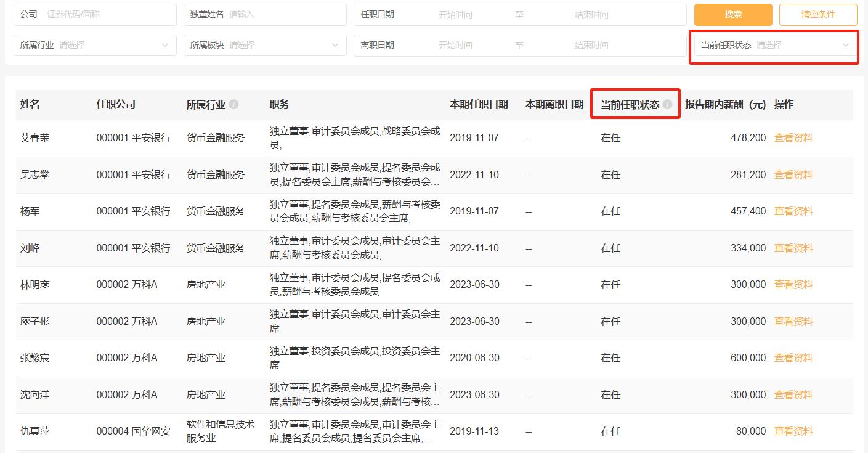The width and height of the screenshot is (868, 453).
Task: Click salary value 478,200
Action: pos(748,138)
